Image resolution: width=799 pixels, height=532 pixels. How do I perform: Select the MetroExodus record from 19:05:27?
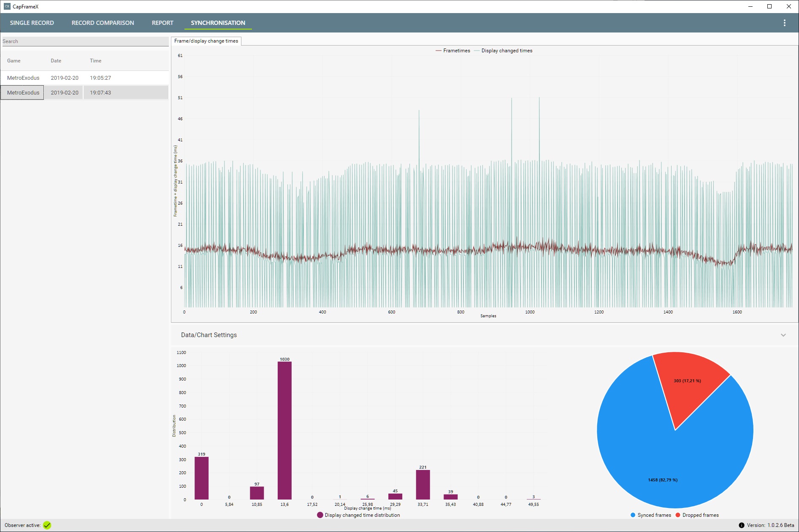[84, 78]
